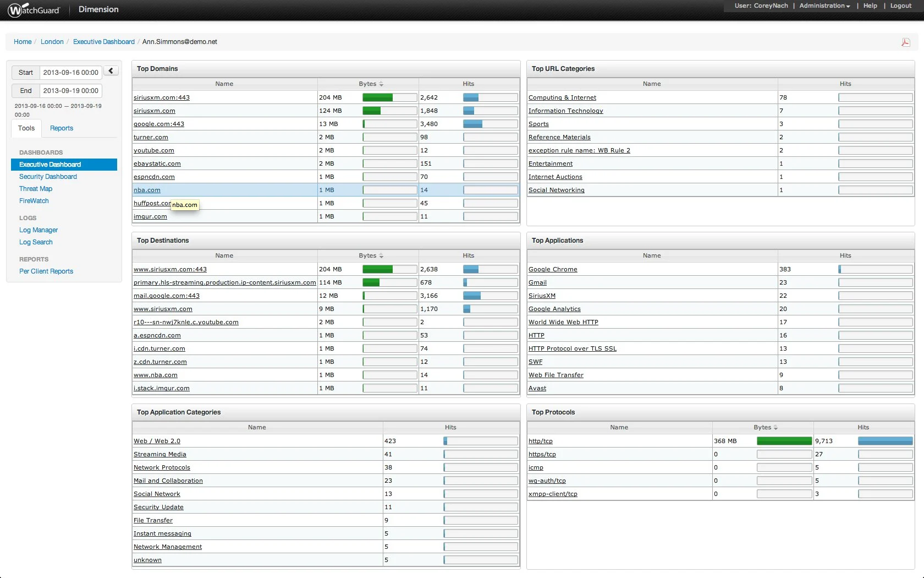Click the http/tcp green bytes bar
Viewport: 924px width, 578px height.
pos(784,441)
